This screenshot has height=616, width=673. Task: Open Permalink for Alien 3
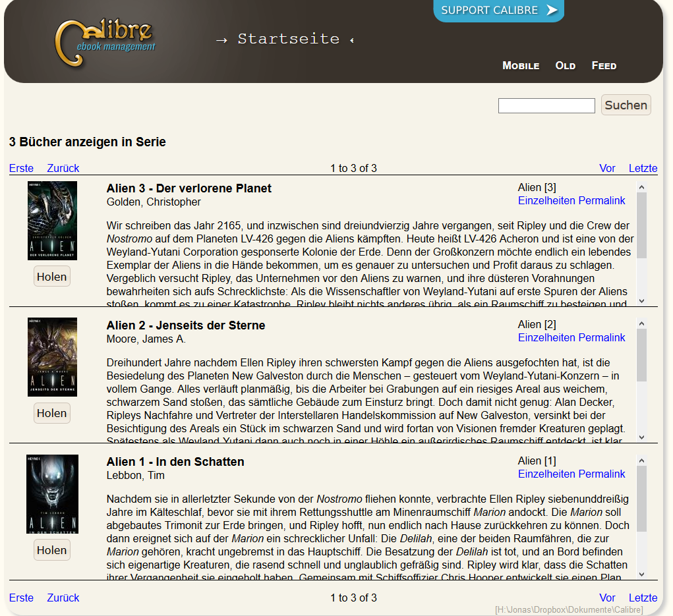coord(601,200)
